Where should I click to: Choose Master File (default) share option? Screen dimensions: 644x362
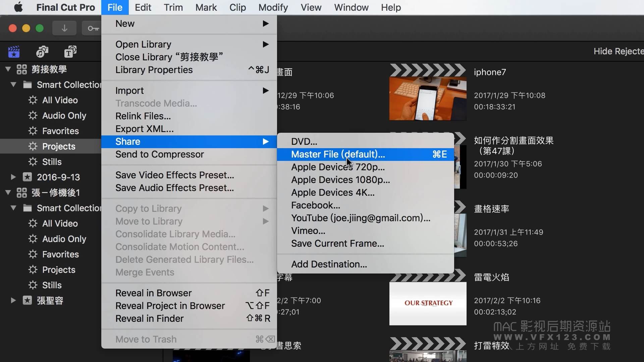(366, 154)
